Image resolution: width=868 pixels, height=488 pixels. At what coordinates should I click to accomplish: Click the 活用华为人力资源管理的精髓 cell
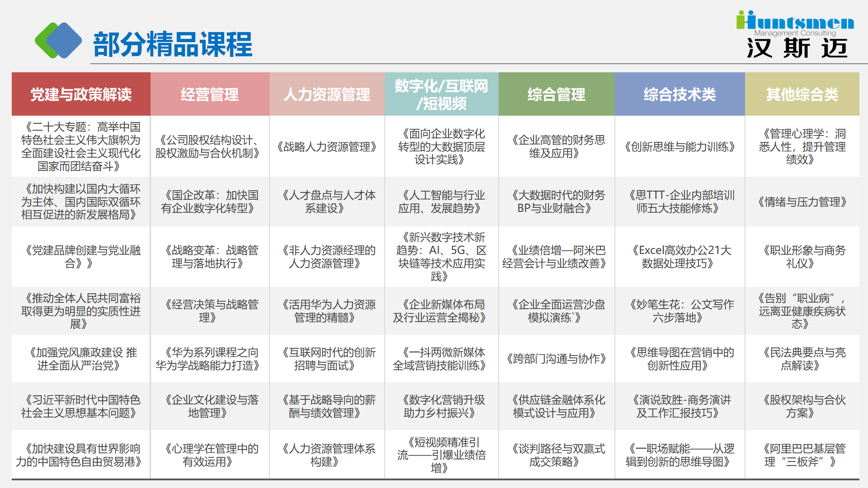327,311
